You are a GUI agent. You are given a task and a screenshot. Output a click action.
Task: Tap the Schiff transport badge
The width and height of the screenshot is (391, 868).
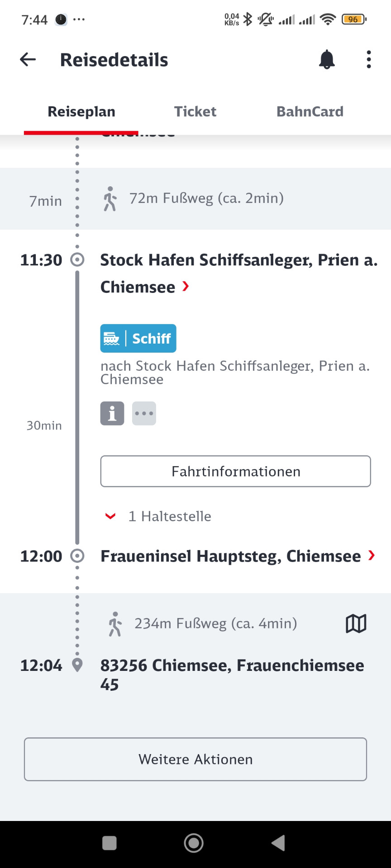coord(138,338)
